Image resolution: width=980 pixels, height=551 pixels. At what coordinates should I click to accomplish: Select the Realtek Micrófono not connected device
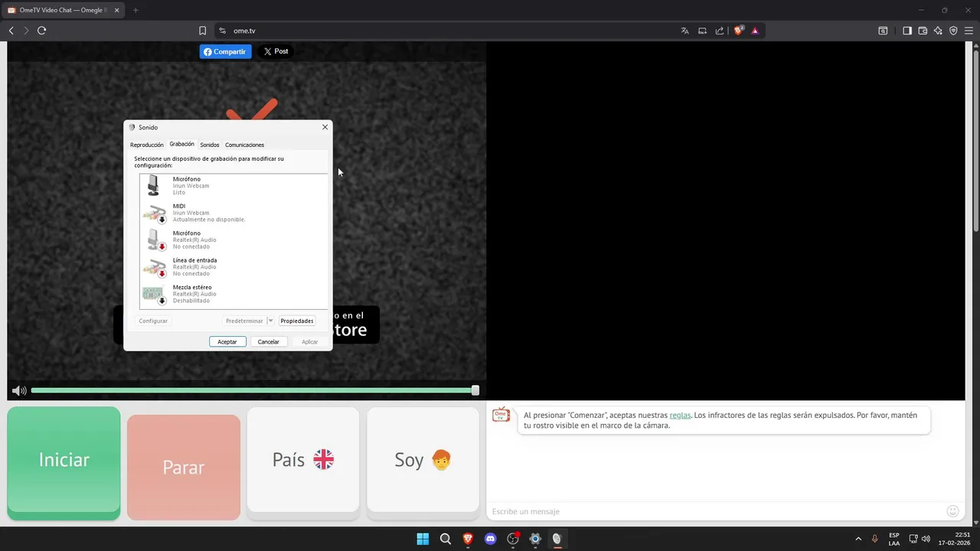coord(234,240)
